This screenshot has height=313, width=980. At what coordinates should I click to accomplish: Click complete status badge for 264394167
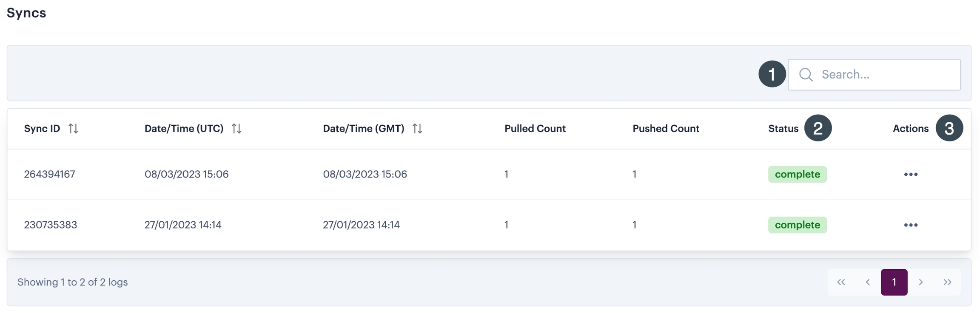[x=797, y=175]
